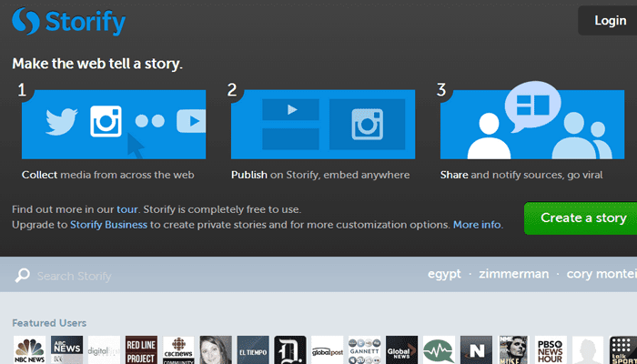The image size is (637, 364).
Task: Select the egypt trending topic
Action: click(444, 274)
